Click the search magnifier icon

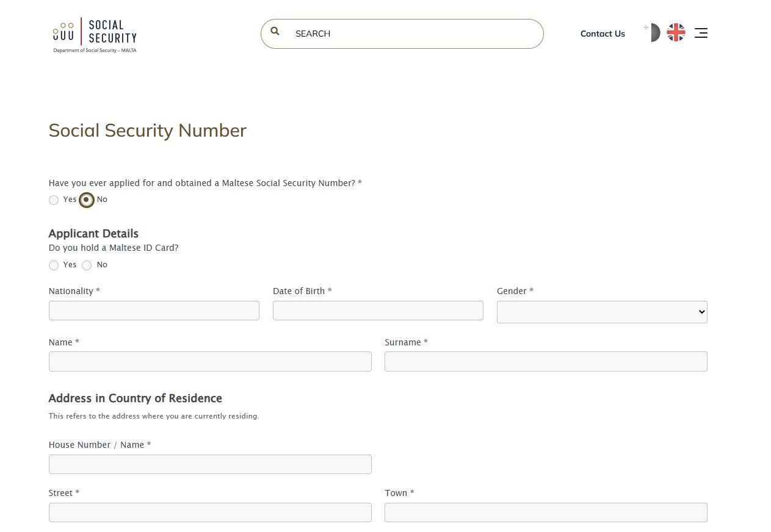pos(275,31)
